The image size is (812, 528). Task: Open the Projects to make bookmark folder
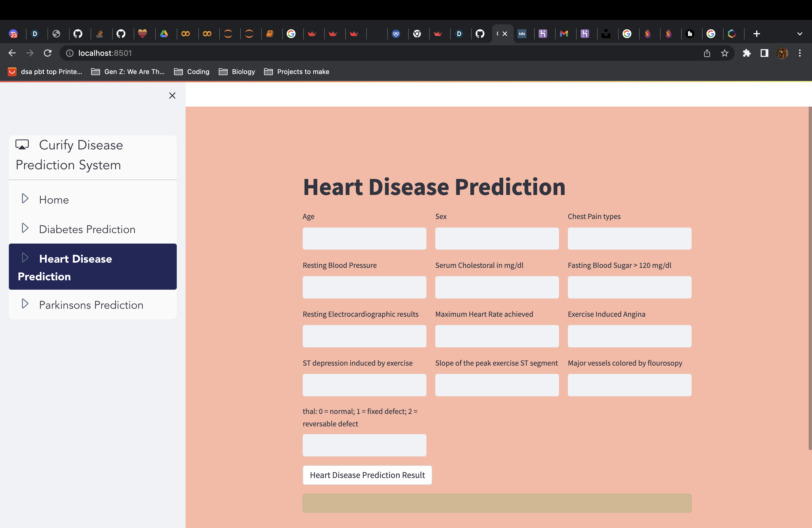[x=297, y=72]
